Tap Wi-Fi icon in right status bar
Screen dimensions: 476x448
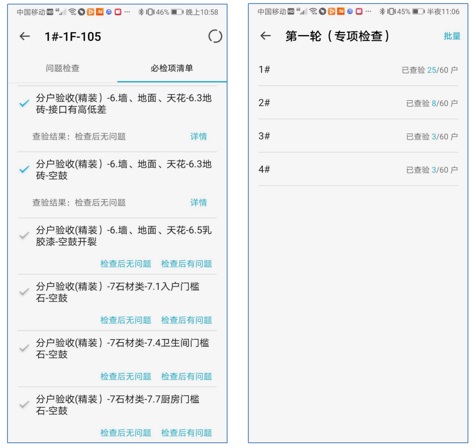pos(313,11)
